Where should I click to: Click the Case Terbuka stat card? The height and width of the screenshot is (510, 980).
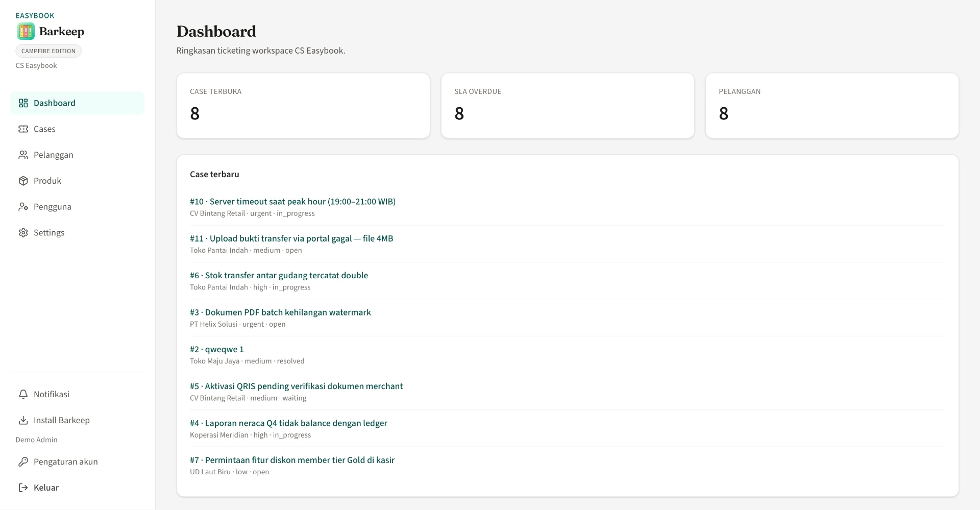coord(303,106)
